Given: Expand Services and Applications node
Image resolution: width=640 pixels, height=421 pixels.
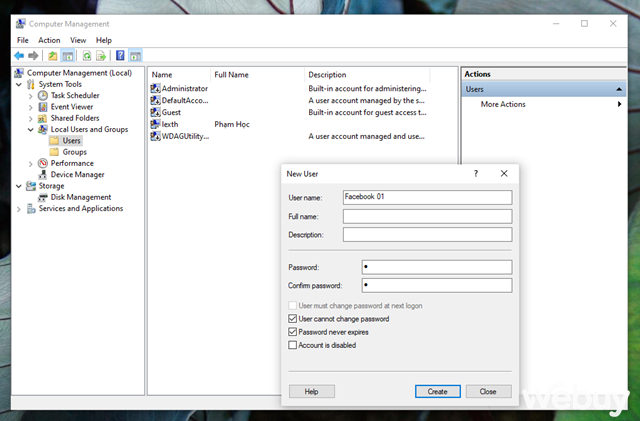Looking at the screenshot, I should 18,209.
